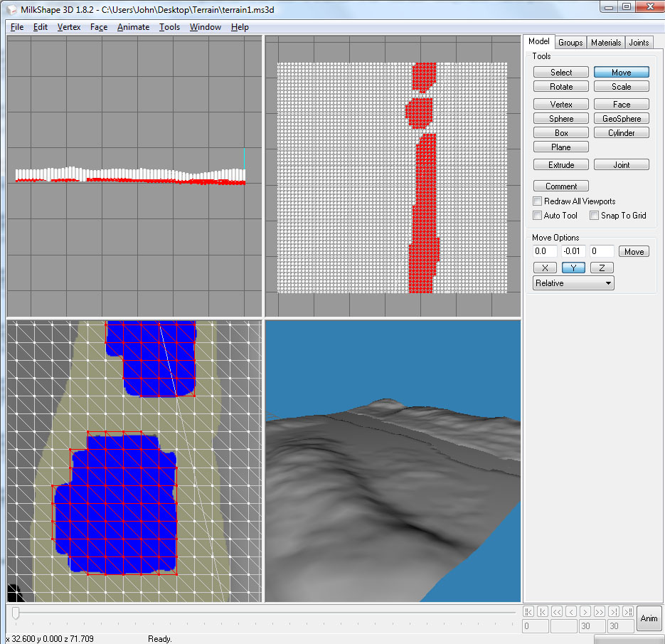Viewport: 665px width, 644px height.
Task: Click the rewind double-arrow icon
Action: coord(557,611)
